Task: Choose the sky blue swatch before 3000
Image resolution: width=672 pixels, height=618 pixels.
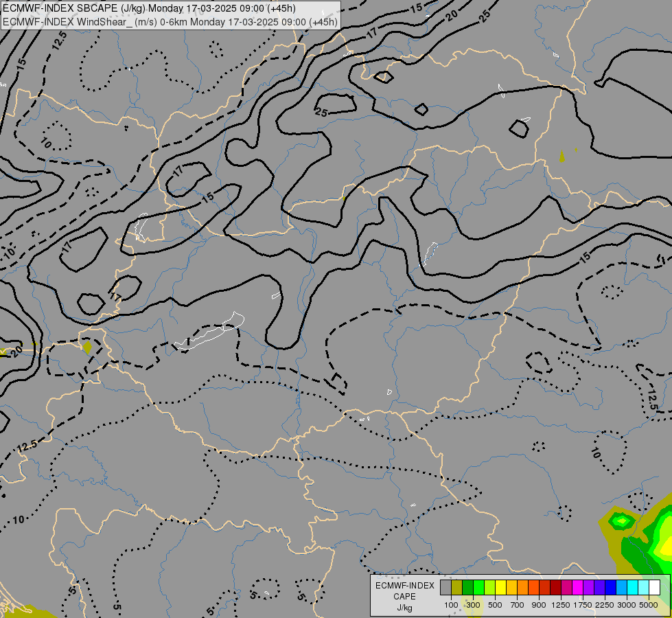Action: [621, 588]
